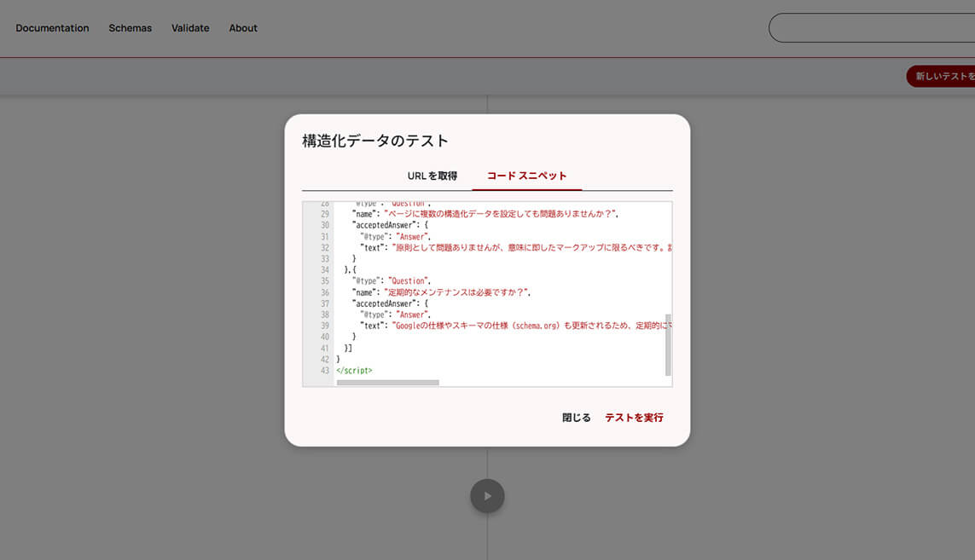The height and width of the screenshot is (560, 975).
Task: Run the test with テストを実行
Action: 635,418
